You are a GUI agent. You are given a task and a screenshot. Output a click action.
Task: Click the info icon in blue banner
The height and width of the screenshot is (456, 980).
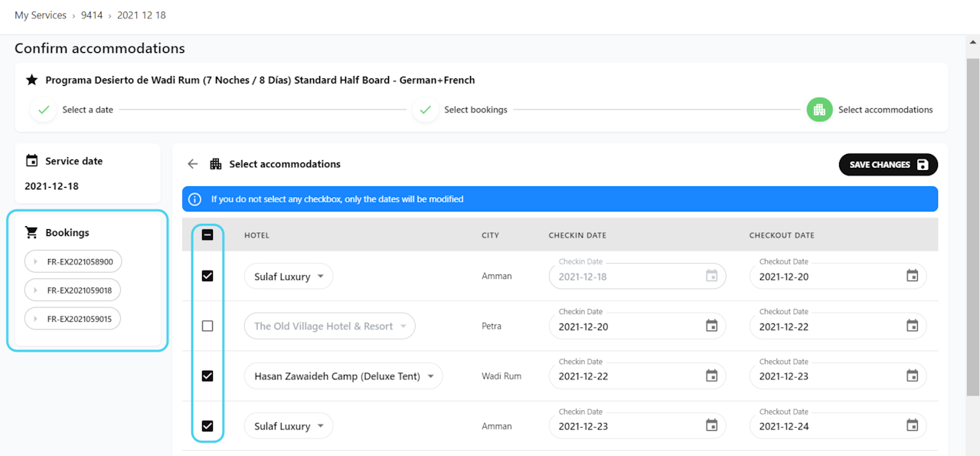(195, 199)
